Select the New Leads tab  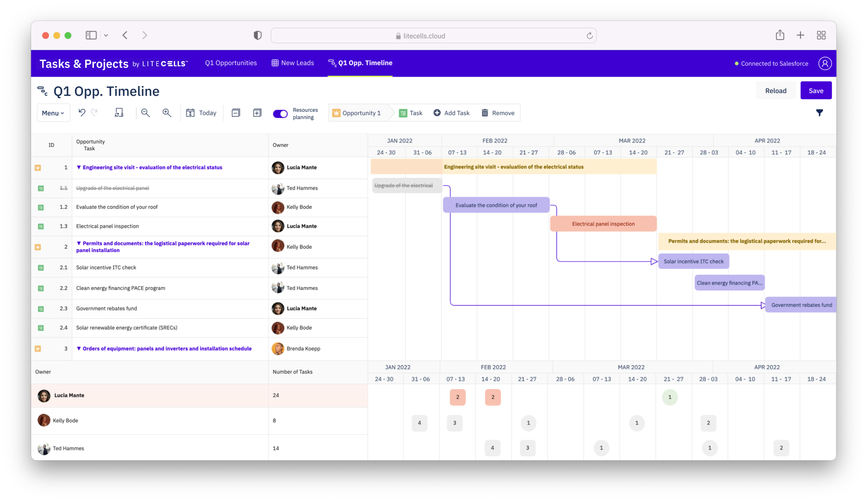pos(297,62)
